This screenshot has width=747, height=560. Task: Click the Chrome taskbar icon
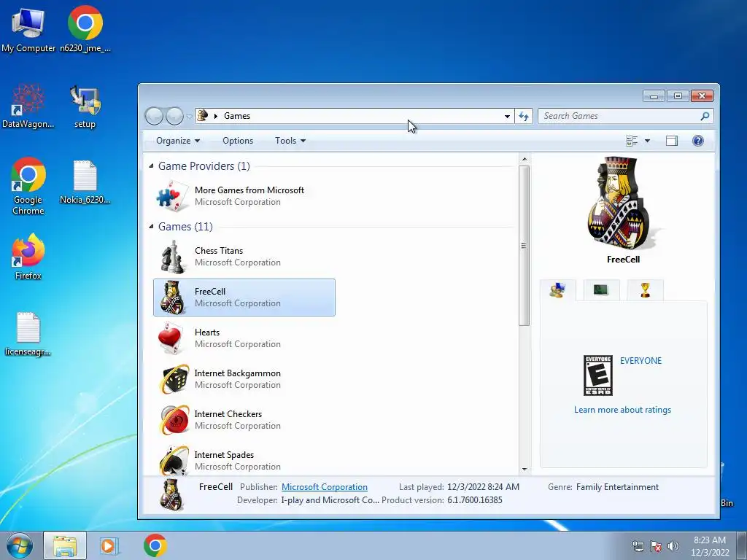(x=155, y=545)
